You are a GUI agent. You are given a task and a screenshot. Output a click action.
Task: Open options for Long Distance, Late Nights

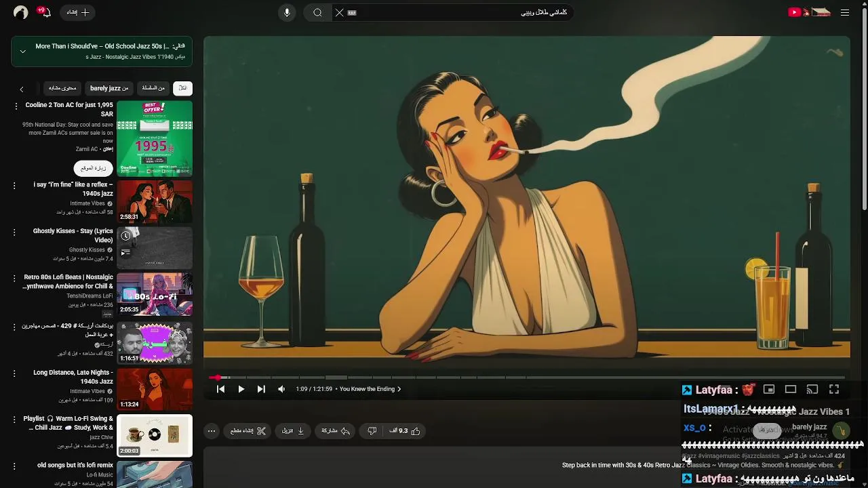point(14,373)
